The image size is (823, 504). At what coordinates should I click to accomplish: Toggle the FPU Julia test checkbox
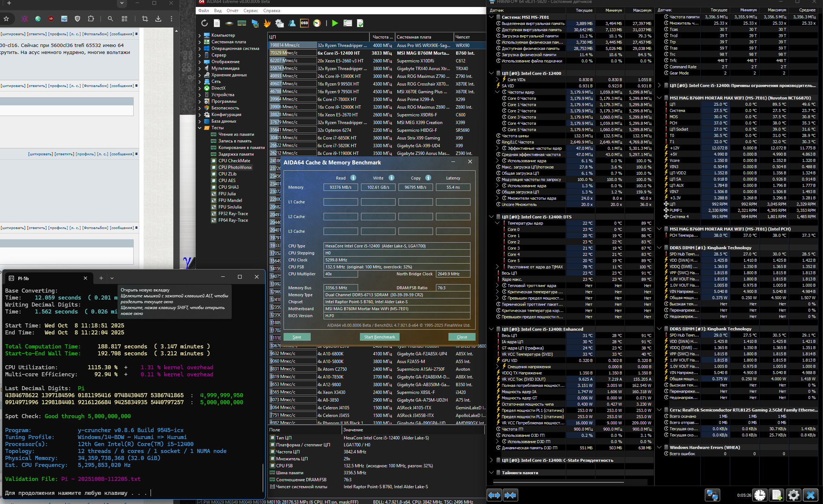pos(214,194)
